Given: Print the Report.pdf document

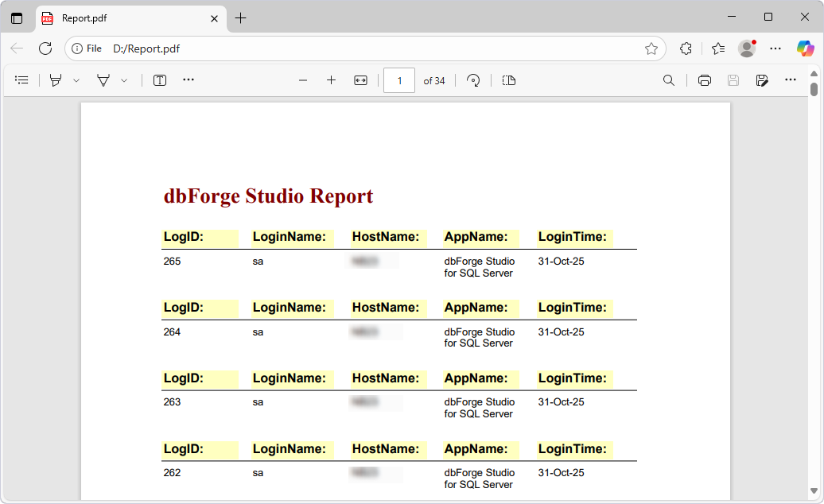Looking at the screenshot, I should pos(705,79).
